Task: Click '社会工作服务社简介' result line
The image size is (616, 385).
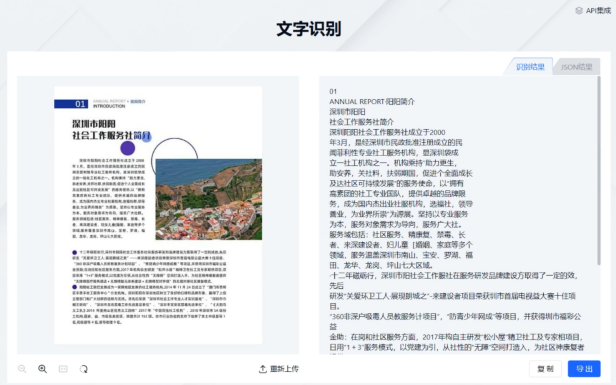Action: point(361,122)
